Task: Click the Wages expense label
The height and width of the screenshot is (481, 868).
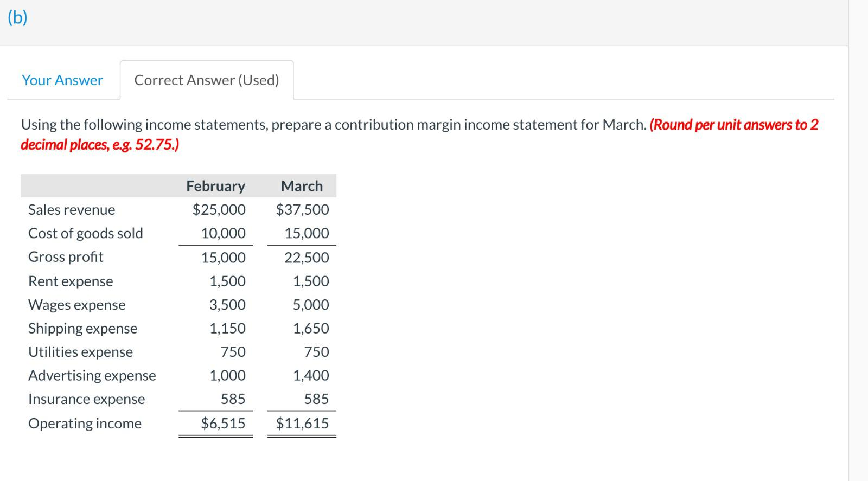Action: tap(77, 305)
